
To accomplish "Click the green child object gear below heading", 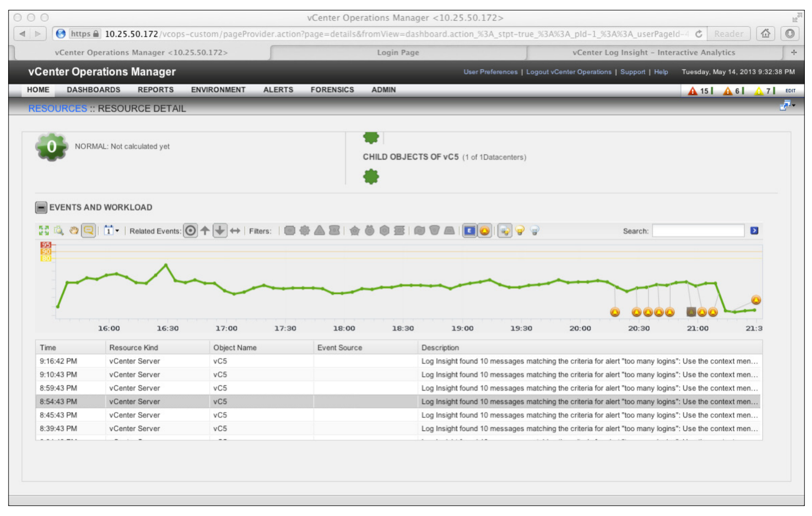I will 371,177.
